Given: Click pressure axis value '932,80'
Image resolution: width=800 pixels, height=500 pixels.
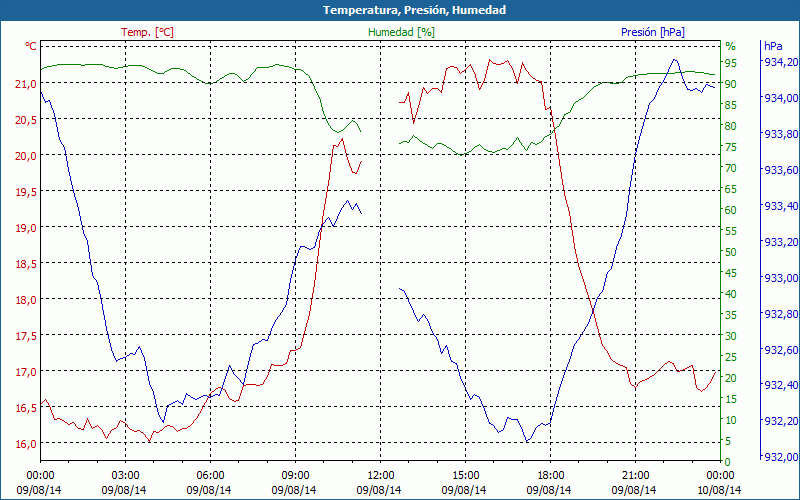Looking at the screenshot, I should click(x=780, y=314).
